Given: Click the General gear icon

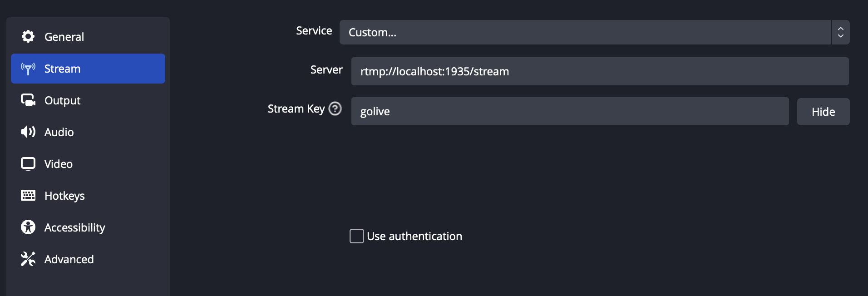Looking at the screenshot, I should pos(28,36).
